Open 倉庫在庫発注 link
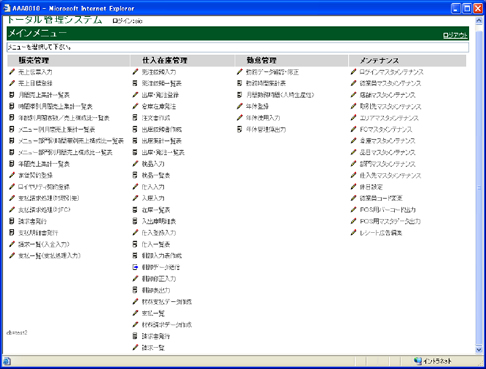 (x=159, y=106)
